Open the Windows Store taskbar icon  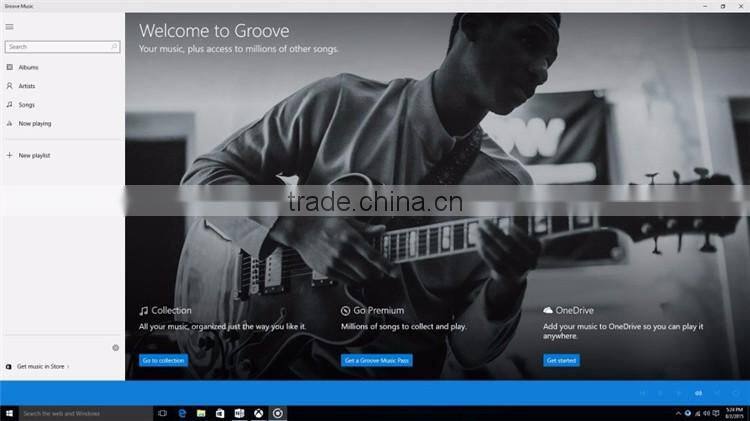pyautogui.click(x=220, y=413)
